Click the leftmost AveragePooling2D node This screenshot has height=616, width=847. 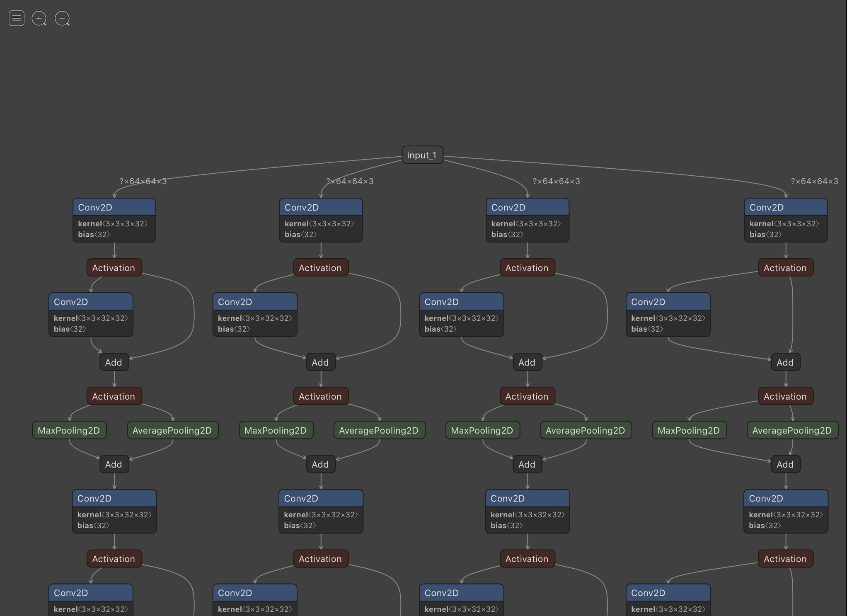[x=172, y=430]
